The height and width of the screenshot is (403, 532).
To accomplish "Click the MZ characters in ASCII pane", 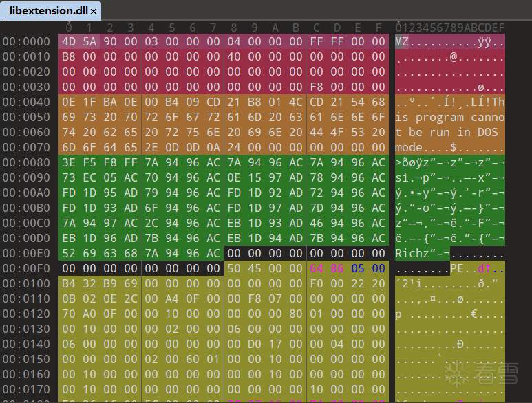I will pyautogui.click(x=402, y=41).
